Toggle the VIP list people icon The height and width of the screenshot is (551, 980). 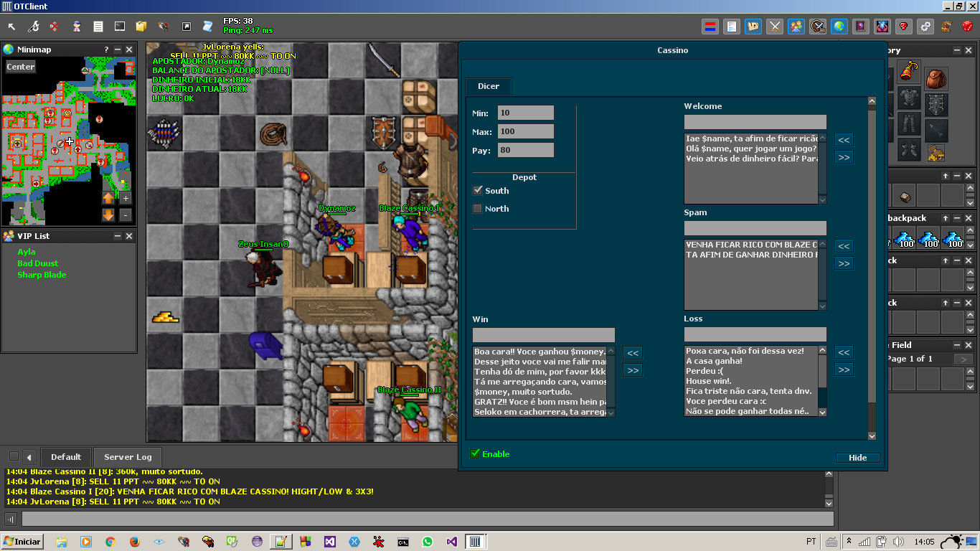796,27
